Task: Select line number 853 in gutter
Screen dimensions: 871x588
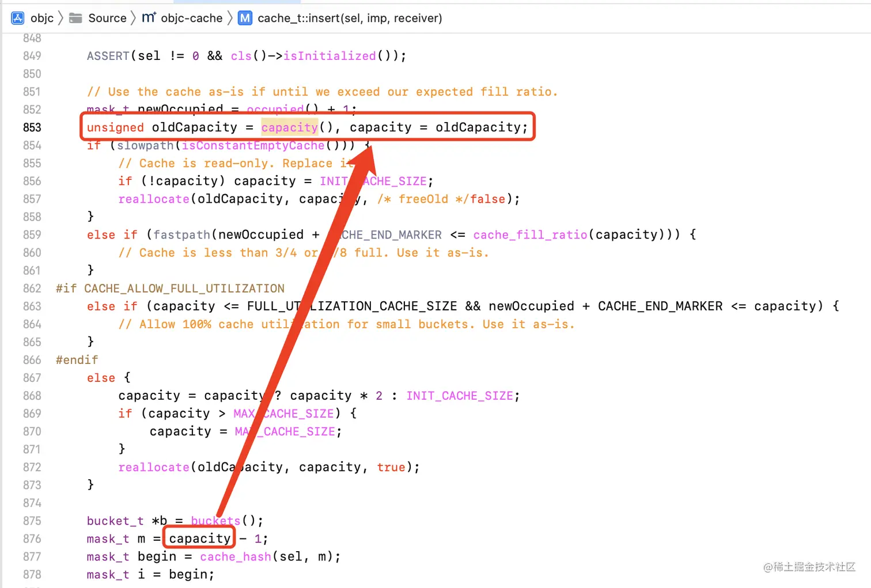Action: pos(32,127)
